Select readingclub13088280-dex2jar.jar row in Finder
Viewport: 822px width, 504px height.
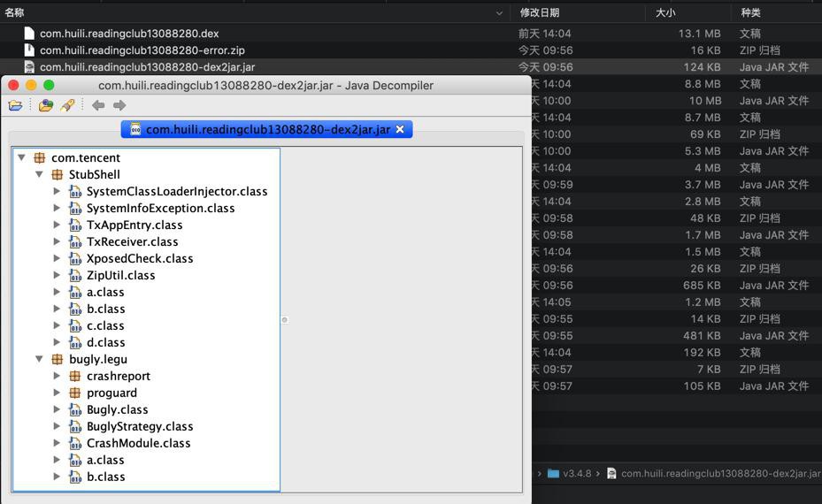411,67
